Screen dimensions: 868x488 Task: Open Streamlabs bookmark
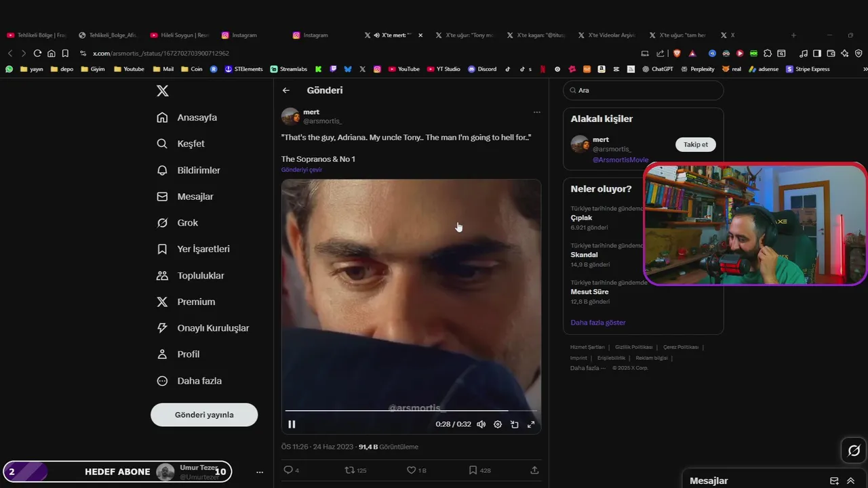(288, 69)
